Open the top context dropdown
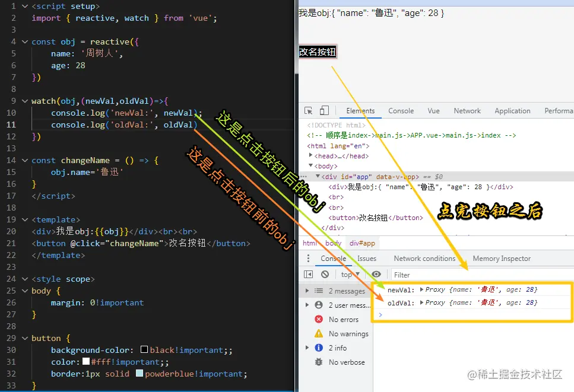Viewport: 574px width, 392px height. pos(350,274)
